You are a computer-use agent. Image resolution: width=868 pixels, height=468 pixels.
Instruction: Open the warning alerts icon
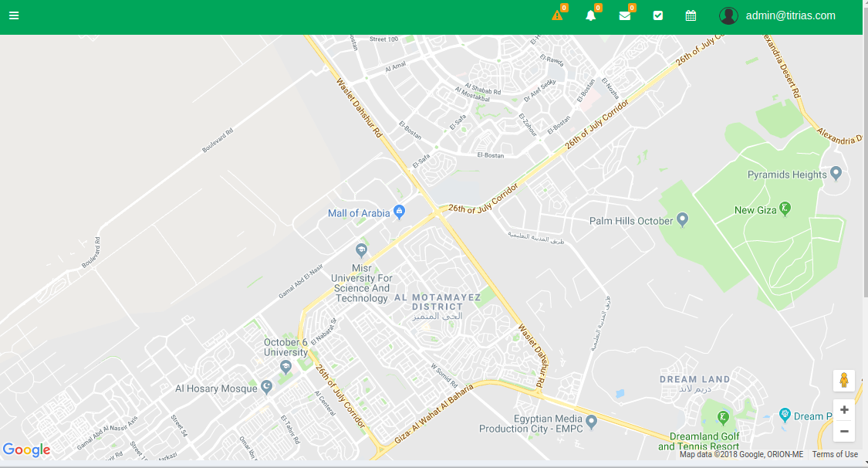557,15
